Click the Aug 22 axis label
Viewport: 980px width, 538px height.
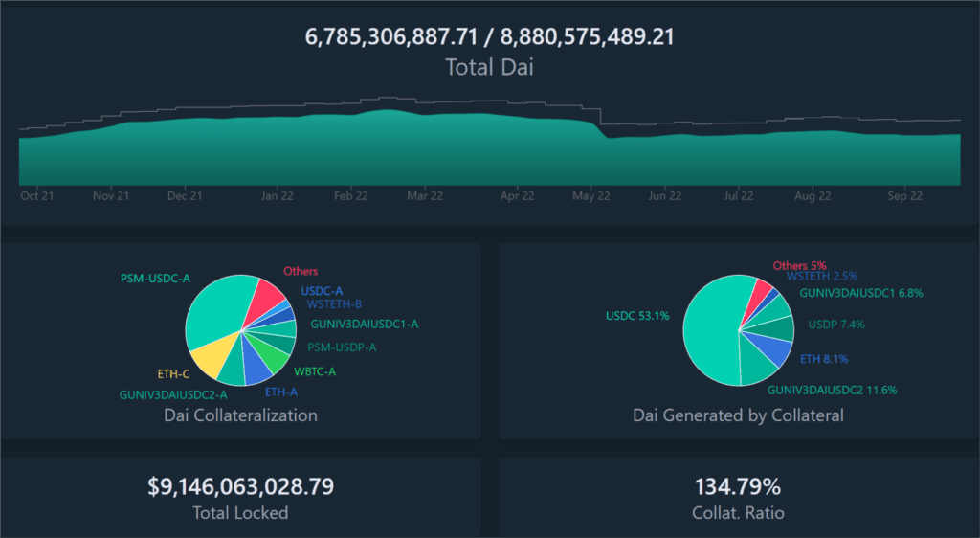click(813, 195)
